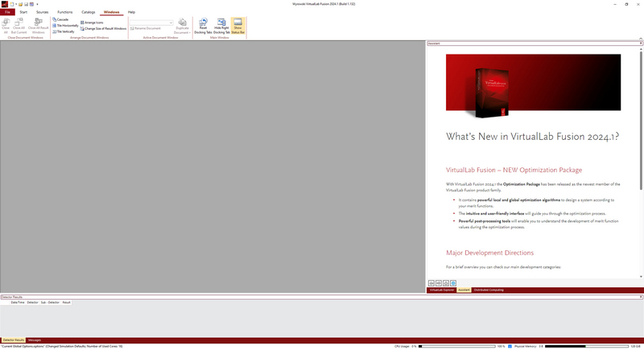Switch to the VirtualLab Explorer tab
The height and width of the screenshot is (349, 644).
coord(442,290)
